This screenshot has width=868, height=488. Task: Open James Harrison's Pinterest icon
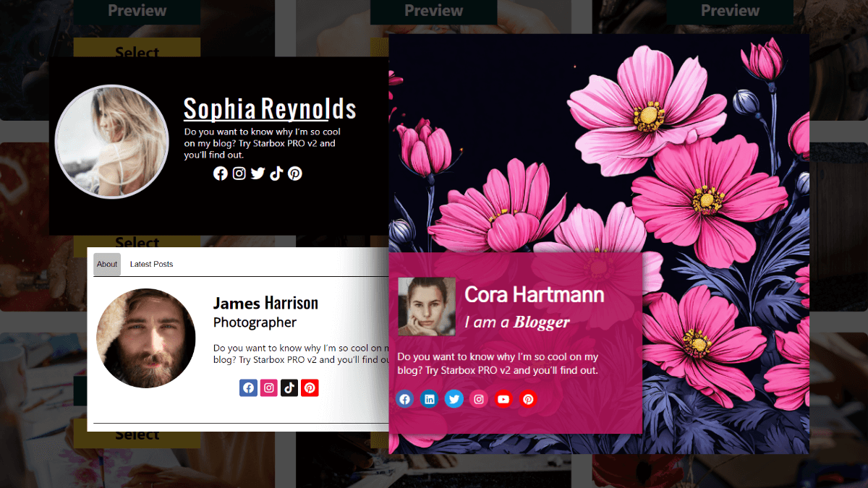(x=309, y=388)
